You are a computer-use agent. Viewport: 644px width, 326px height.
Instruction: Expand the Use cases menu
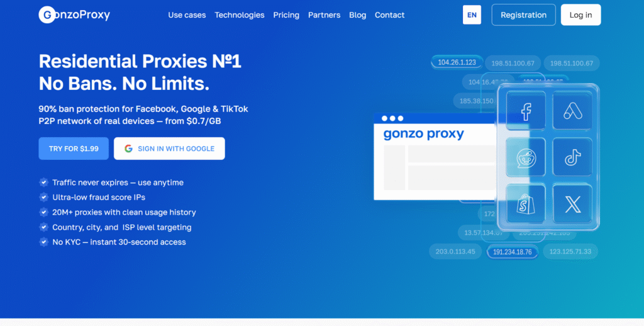pyautogui.click(x=187, y=15)
